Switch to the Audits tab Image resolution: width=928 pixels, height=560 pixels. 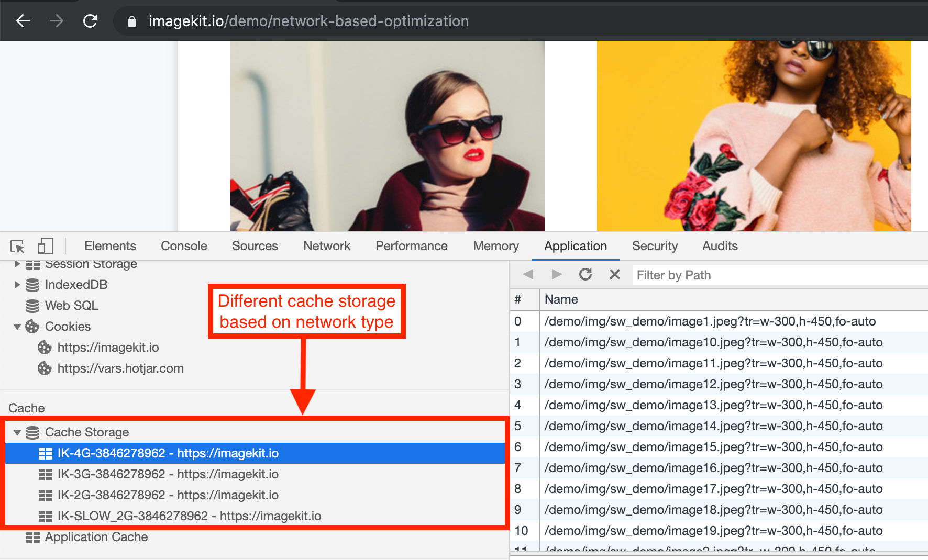pos(720,246)
